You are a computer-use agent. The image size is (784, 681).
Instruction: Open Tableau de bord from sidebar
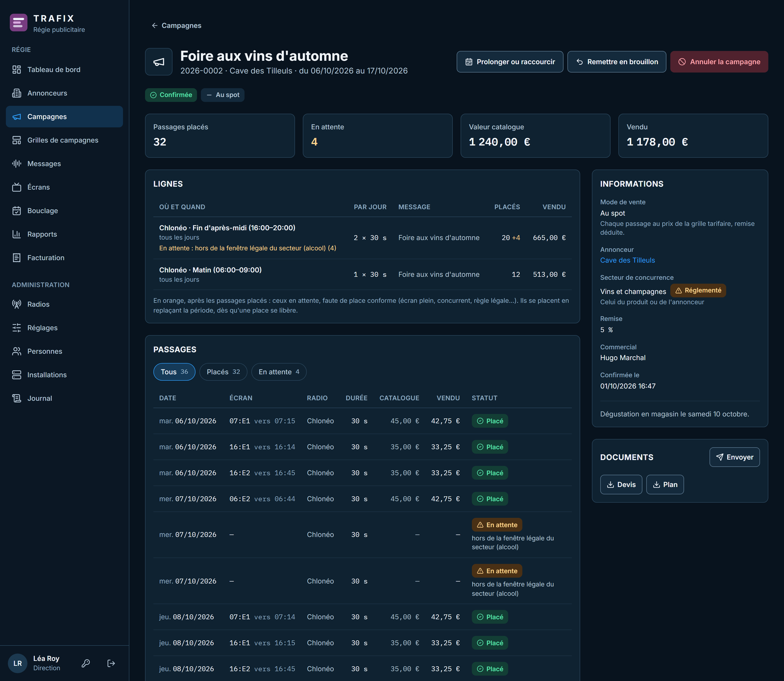(64, 70)
